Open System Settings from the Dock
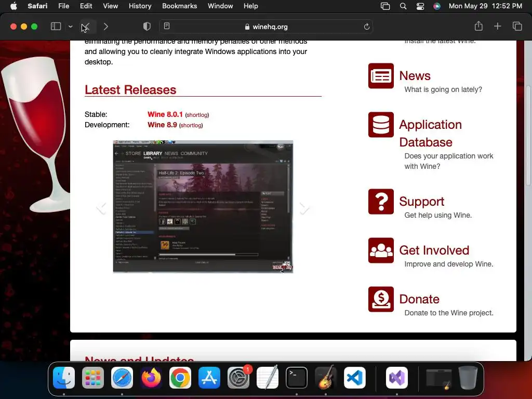This screenshot has width=532, height=399. click(238, 378)
